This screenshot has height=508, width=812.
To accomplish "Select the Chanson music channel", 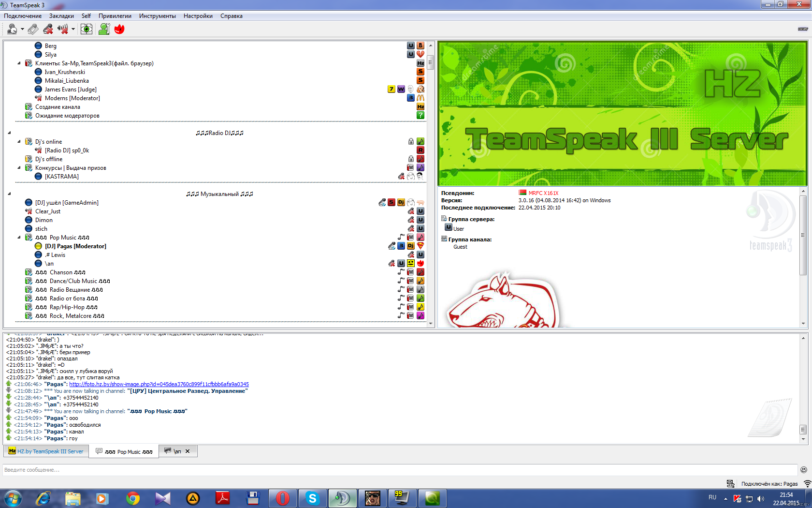I will click(x=60, y=272).
